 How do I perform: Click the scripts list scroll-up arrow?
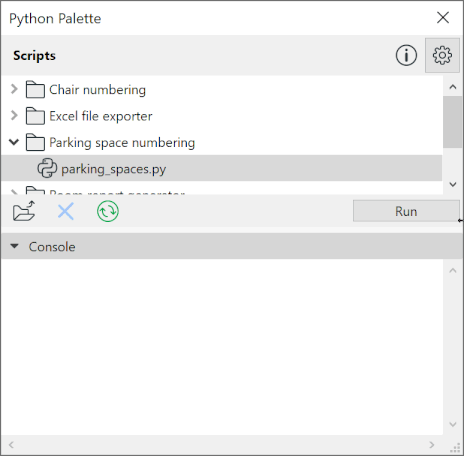[x=453, y=87]
